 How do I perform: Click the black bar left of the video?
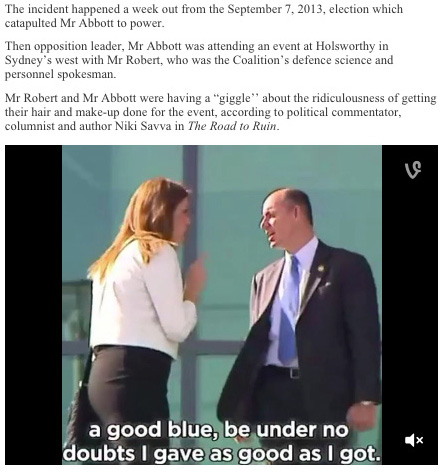pyautogui.click(x=33, y=304)
